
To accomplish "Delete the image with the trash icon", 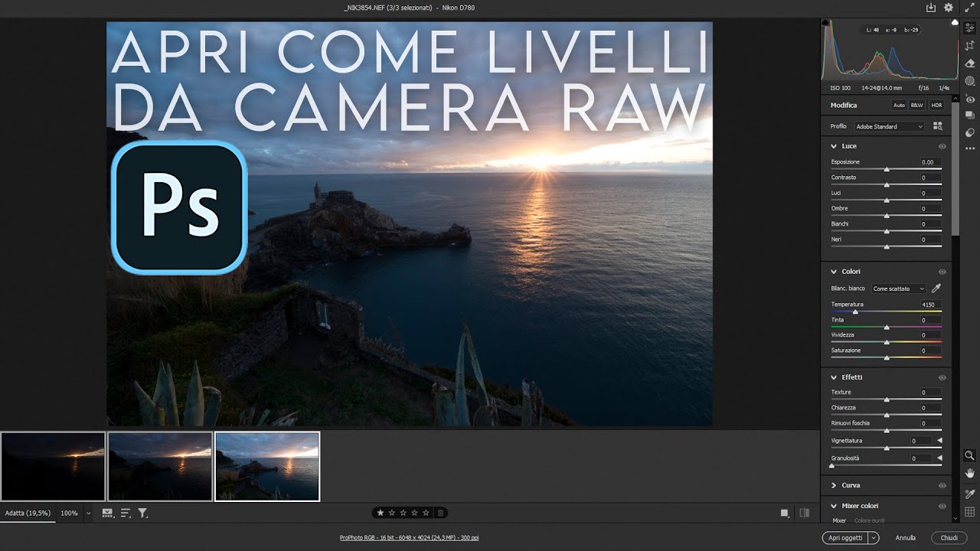I will click(x=440, y=513).
